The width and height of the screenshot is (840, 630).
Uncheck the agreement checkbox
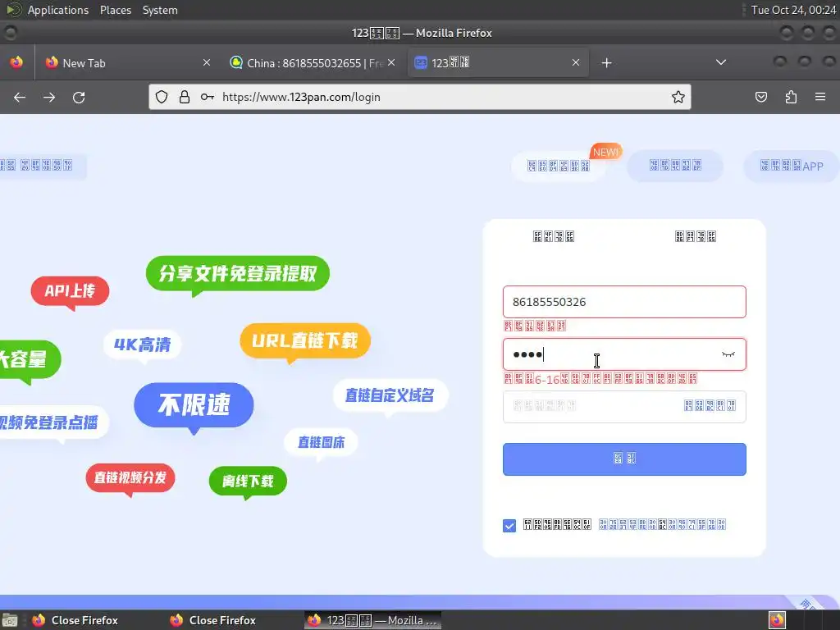[509, 526]
